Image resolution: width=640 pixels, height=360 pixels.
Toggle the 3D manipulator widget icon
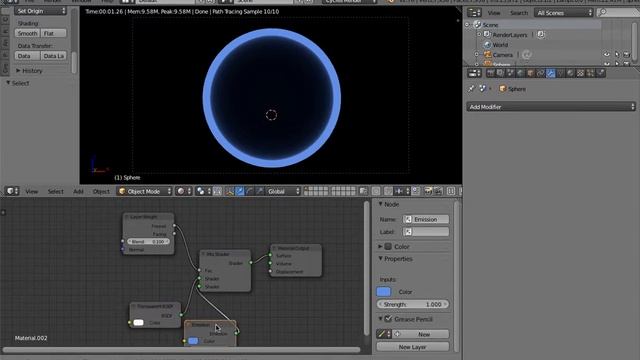point(230,191)
